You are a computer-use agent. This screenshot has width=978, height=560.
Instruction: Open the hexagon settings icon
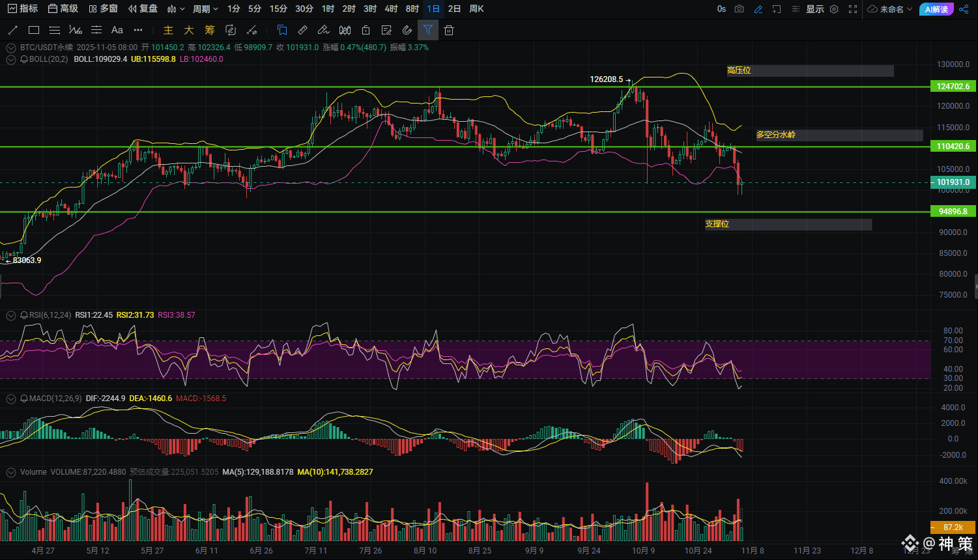(834, 9)
